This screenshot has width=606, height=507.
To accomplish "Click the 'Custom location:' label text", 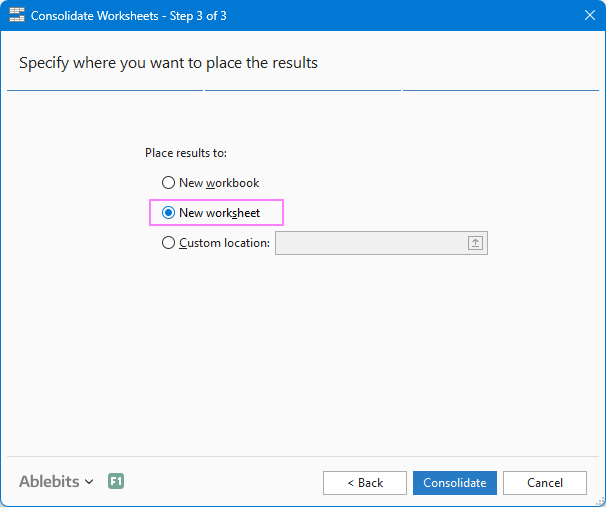I will [x=224, y=243].
